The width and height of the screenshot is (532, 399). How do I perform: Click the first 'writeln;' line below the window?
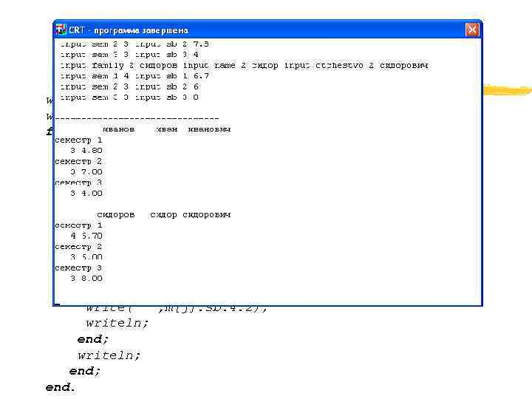coord(117,323)
